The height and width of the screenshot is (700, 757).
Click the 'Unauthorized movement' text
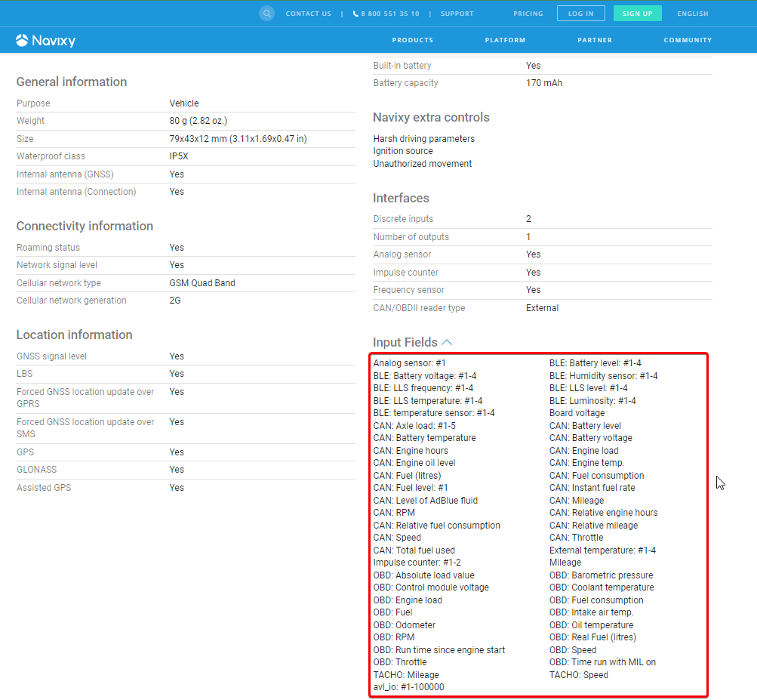[423, 164]
